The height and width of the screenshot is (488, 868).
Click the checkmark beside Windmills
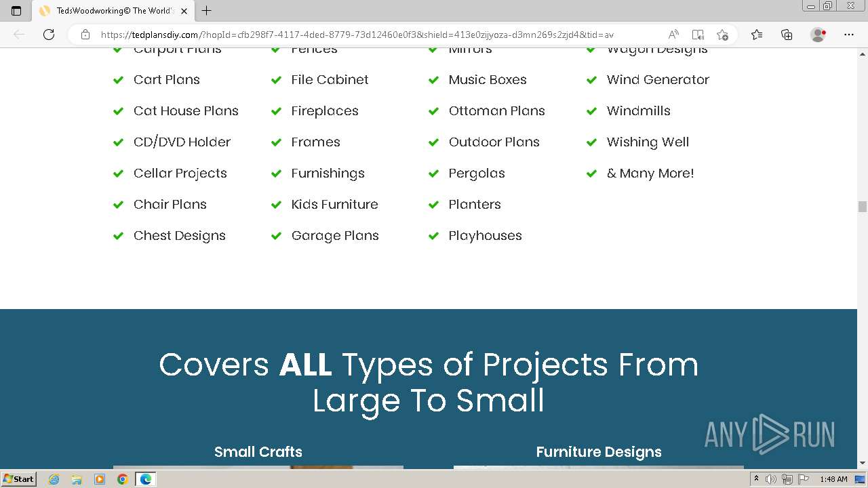(591, 111)
